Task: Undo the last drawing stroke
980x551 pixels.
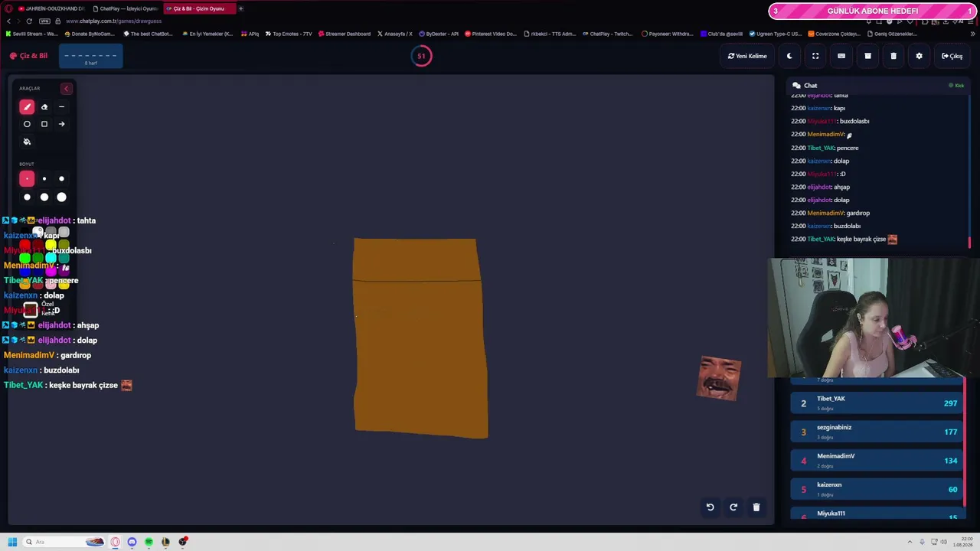Action: click(710, 507)
